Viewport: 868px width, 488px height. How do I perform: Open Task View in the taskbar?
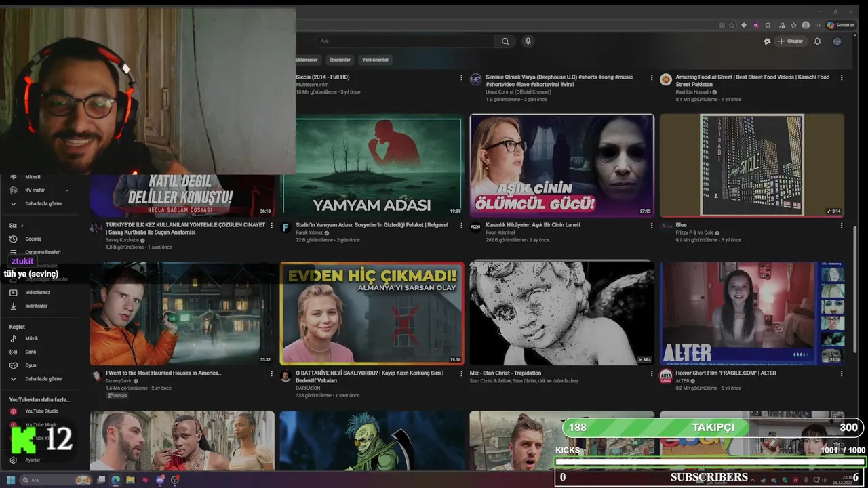pyautogui.click(x=101, y=480)
